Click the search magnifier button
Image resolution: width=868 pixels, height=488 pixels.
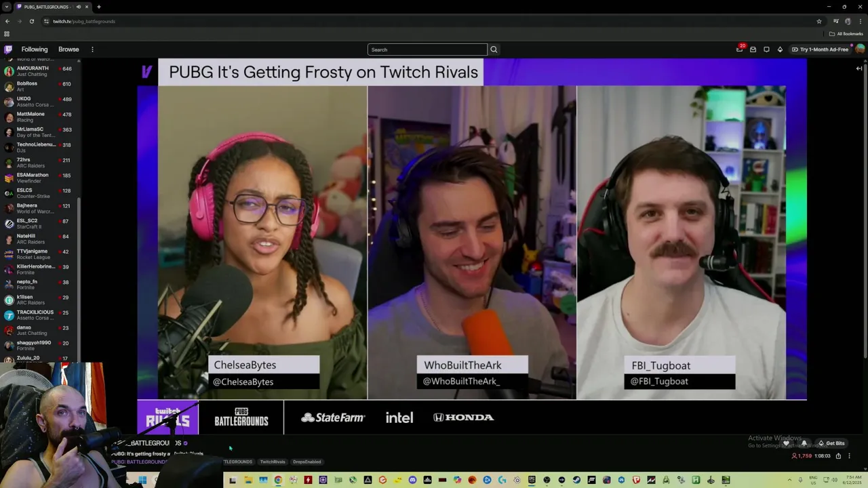[x=494, y=49]
